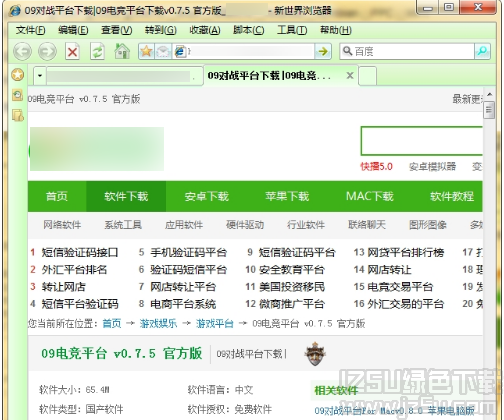Click the 手机验证码平台 link

click(x=188, y=252)
